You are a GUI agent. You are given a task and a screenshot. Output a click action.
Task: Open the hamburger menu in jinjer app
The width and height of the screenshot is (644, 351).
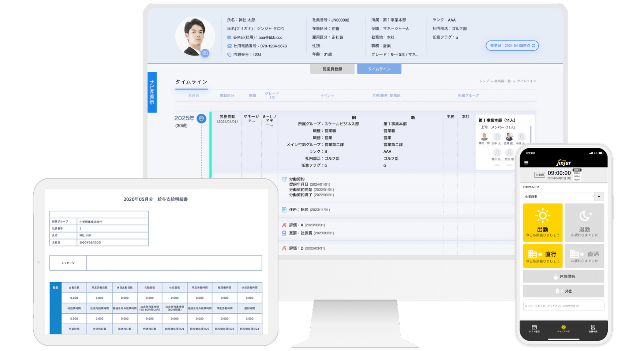pyautogui.click(x=526, y=163)
